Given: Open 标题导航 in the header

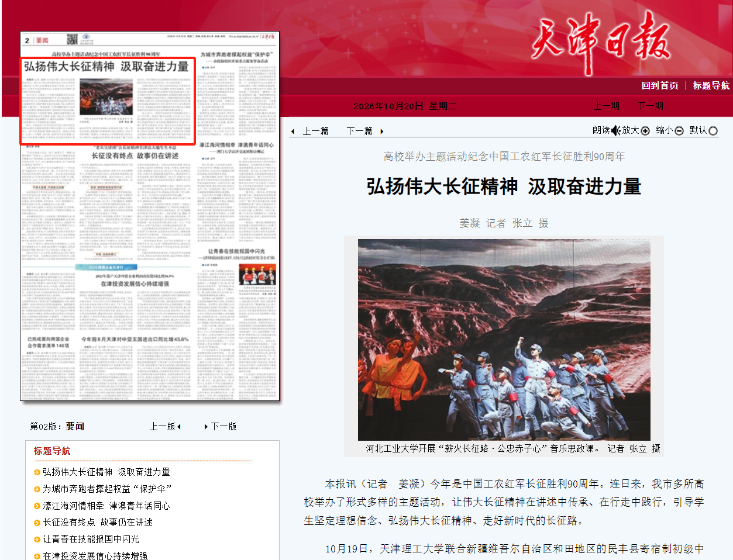Looking at the screenshot, I should (711, 85).
